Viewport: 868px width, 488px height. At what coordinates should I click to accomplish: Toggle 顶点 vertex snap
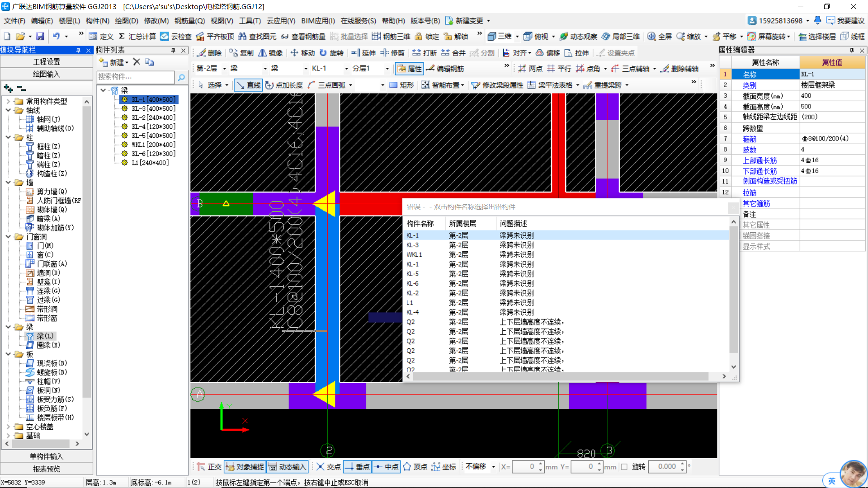tap(415, 467)
